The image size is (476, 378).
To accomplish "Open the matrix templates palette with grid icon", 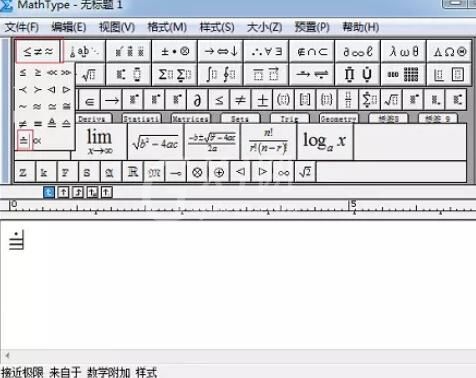I will click(x=403, y=74).
